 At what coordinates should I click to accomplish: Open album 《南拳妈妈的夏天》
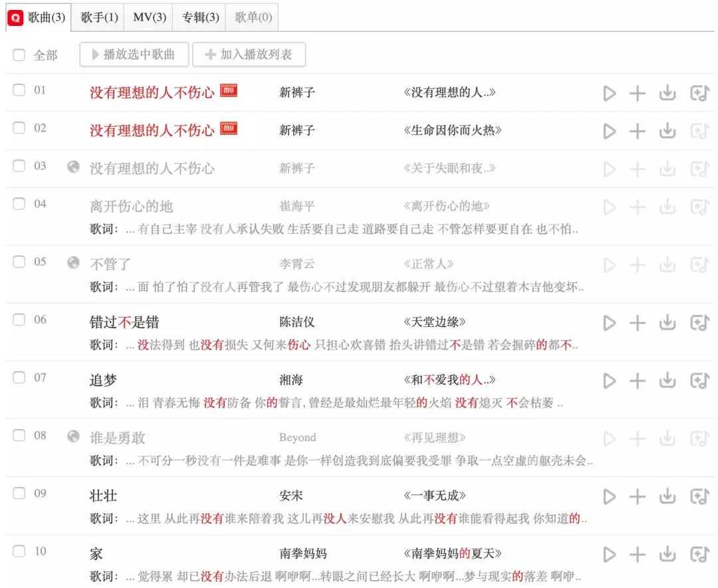coord(453,553)
